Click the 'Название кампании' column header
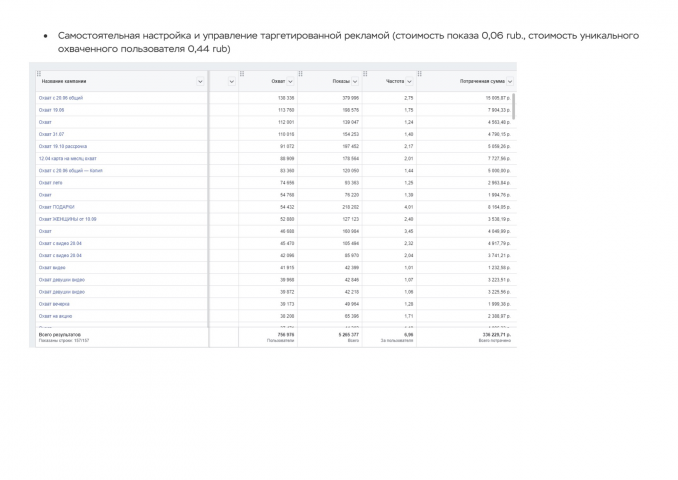 (64, 81)
